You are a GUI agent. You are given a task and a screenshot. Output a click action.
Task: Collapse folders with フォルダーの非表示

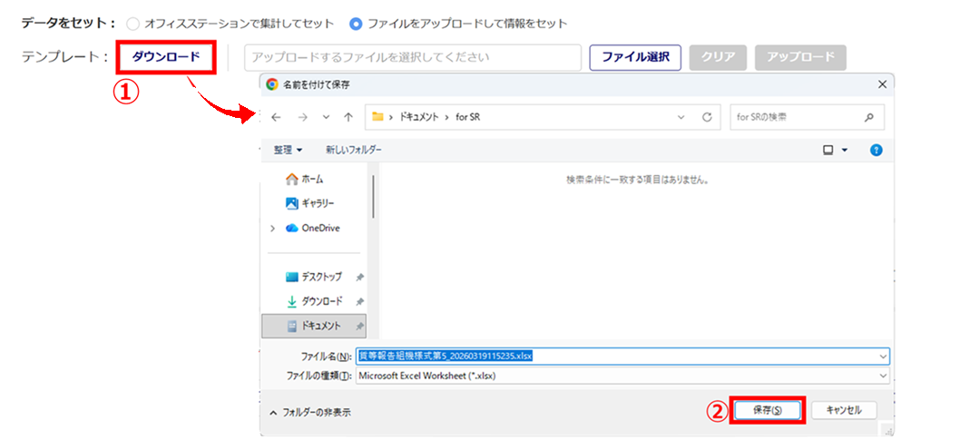(x=310, y=412)
